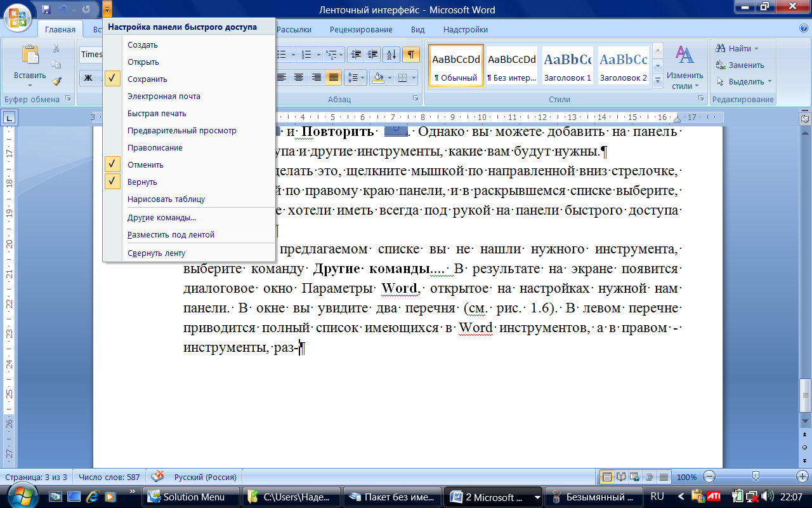The image size is (812, 508).
Task: Open the numbered list dropdown arrow
Action: (317, 55)
